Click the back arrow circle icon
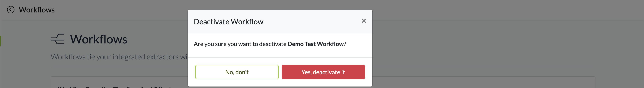 tap(11, 10)
